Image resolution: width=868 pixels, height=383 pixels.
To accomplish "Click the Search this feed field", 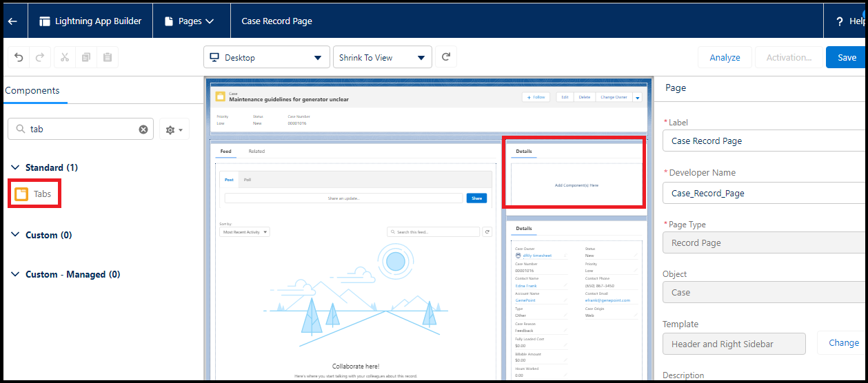I will pos(433,232).
